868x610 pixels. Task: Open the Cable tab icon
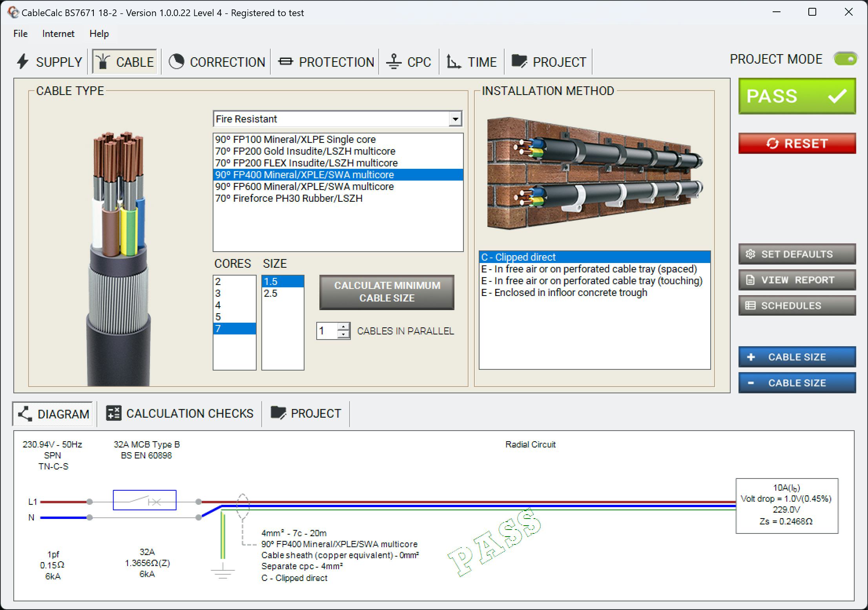103,61
